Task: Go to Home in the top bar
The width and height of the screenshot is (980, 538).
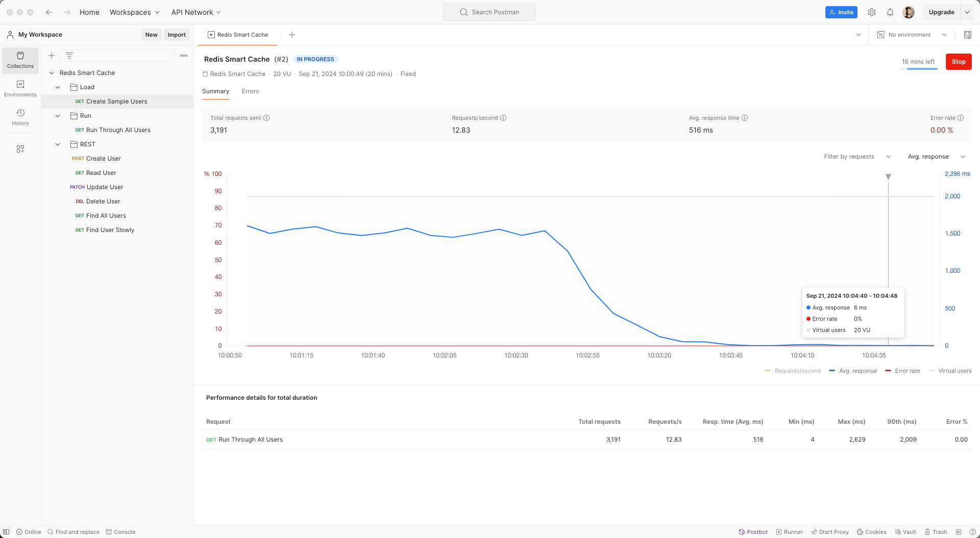Action: pyautogui.click(x=89, y=12)
